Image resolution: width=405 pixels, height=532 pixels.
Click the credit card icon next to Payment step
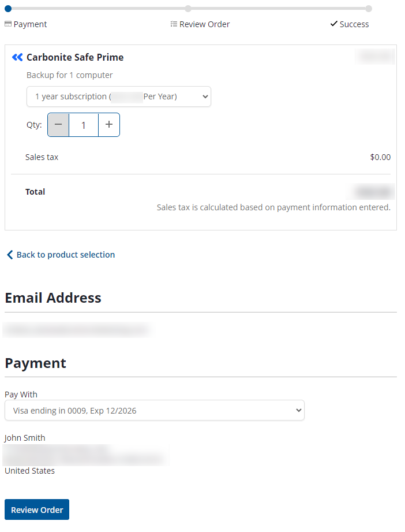pos(8,24)
